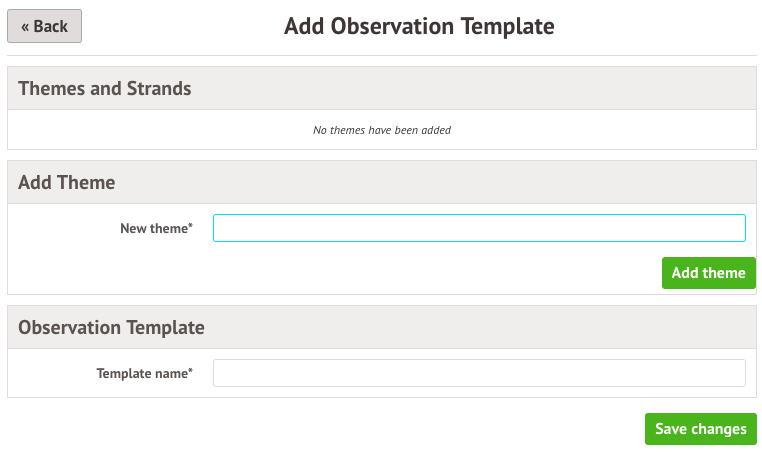Select the Themes and Strands section header
Image resolution: width=762 pixels, height=452 pixels.
tap(105, 88)
